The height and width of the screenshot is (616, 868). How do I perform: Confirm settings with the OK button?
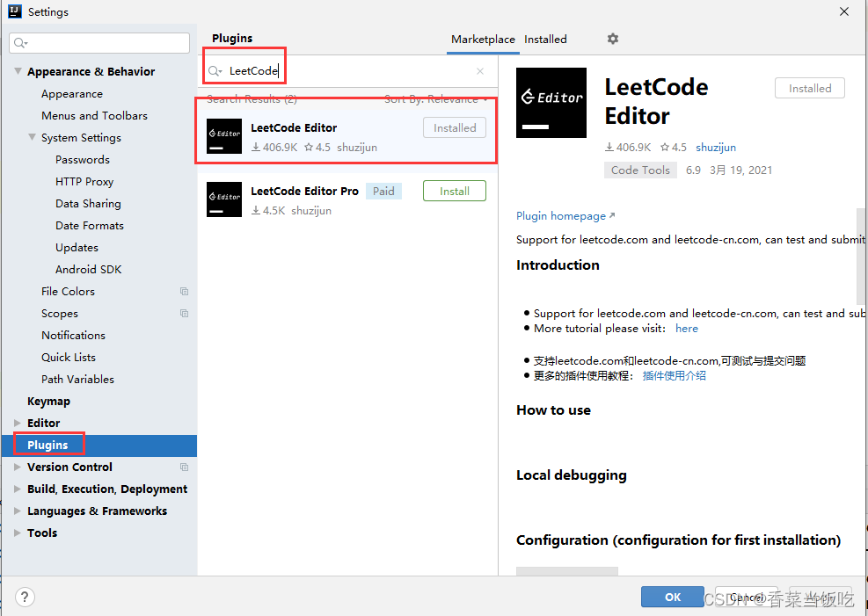click(x=672, y=597)
